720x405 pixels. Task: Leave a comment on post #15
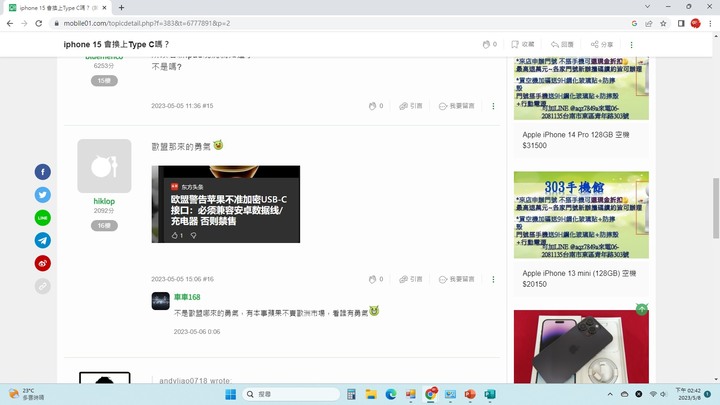pos(456,106)
